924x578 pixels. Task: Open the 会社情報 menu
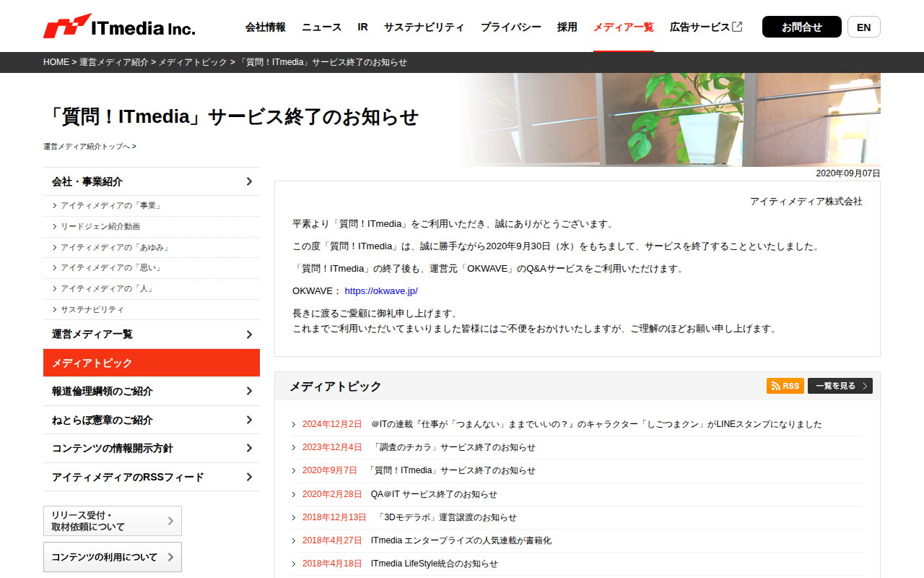point(266,27)
